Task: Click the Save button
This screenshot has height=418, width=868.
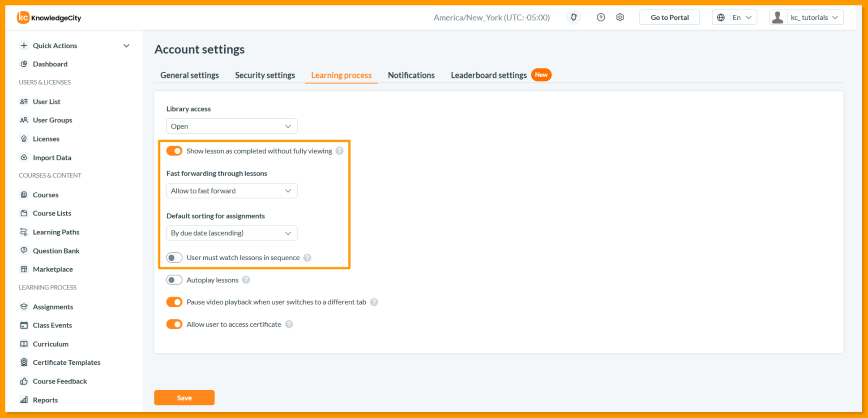Action: [x=184, y=398]
